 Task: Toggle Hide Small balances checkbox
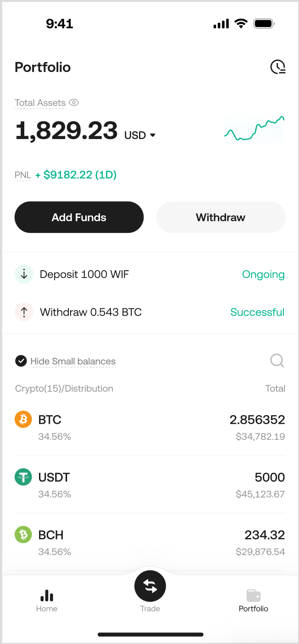pos(21,361)
